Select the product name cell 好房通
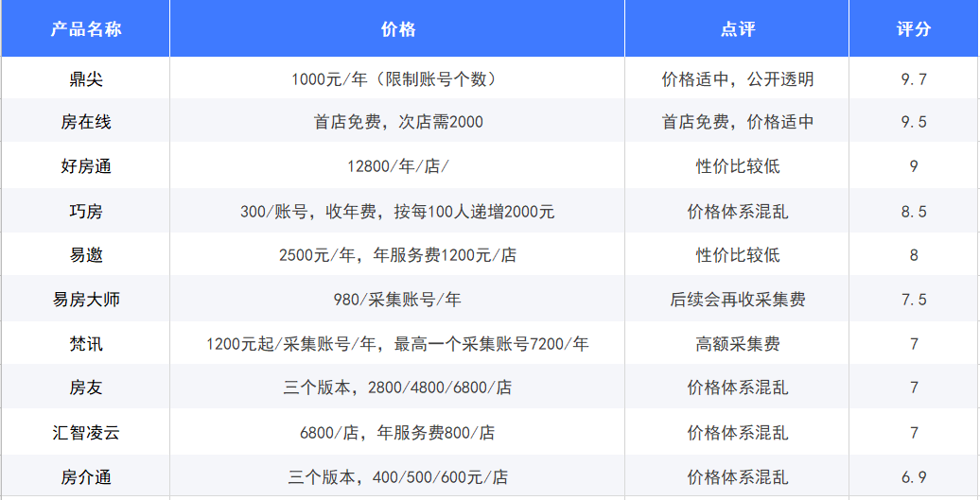The image size is (980, 500). click(86, 166)
